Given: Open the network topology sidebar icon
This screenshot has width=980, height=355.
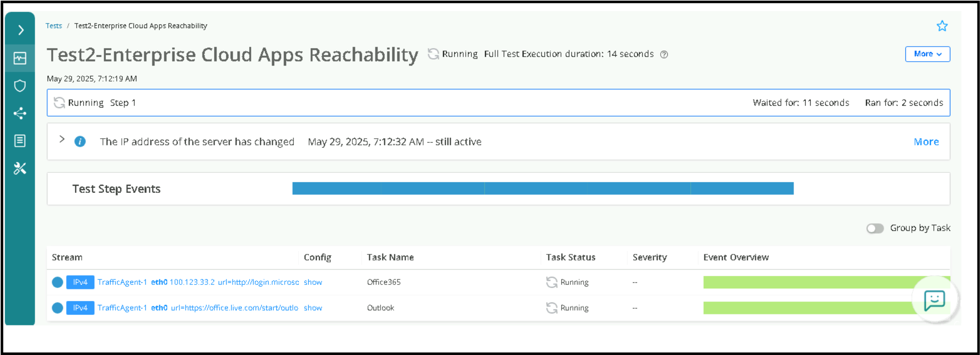Looking at the screenshot, I should 20,113.
